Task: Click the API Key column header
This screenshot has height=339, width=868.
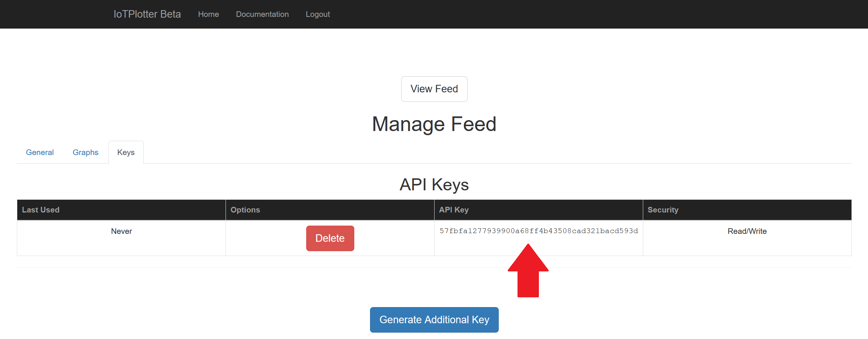Action: click(454, 210)
